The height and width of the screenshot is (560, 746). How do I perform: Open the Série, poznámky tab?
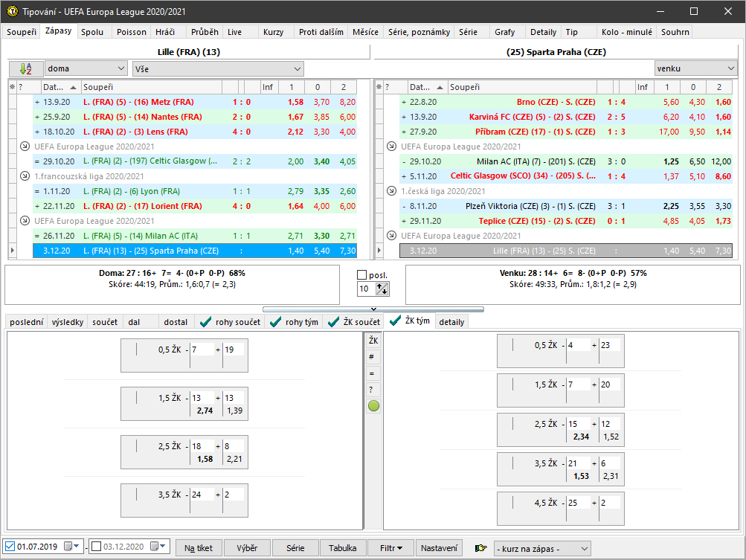[419, 32]
